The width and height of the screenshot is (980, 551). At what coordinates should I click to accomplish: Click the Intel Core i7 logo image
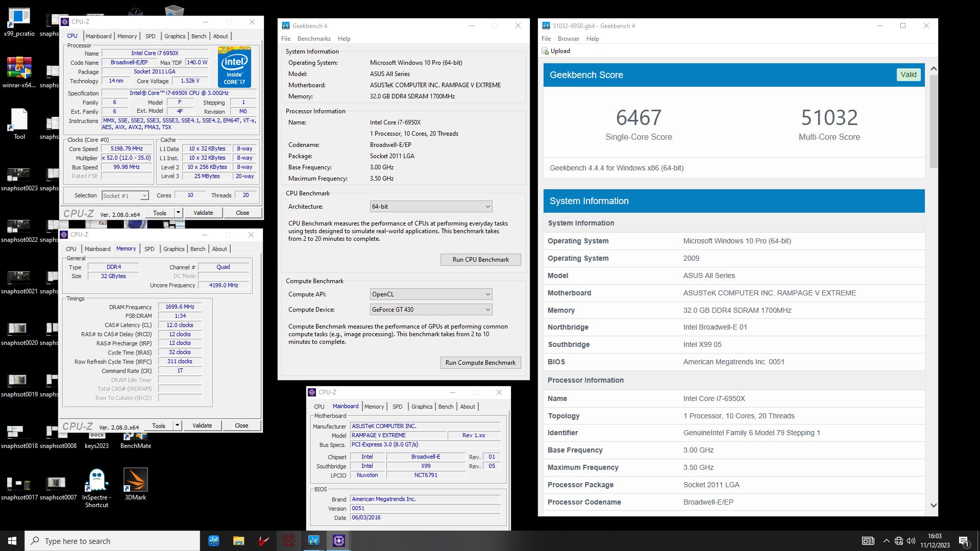[x=234, y=66]
